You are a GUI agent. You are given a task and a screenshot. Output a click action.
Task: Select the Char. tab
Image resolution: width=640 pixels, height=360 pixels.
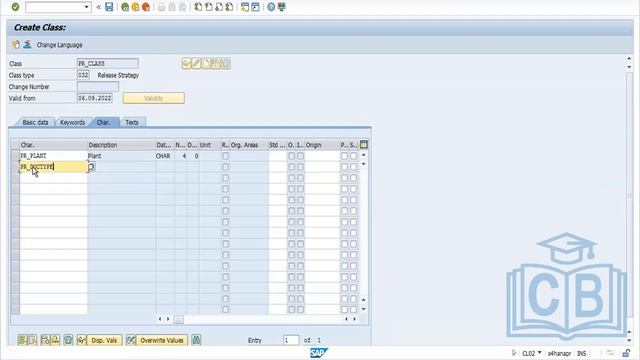[x=103, y=122]
